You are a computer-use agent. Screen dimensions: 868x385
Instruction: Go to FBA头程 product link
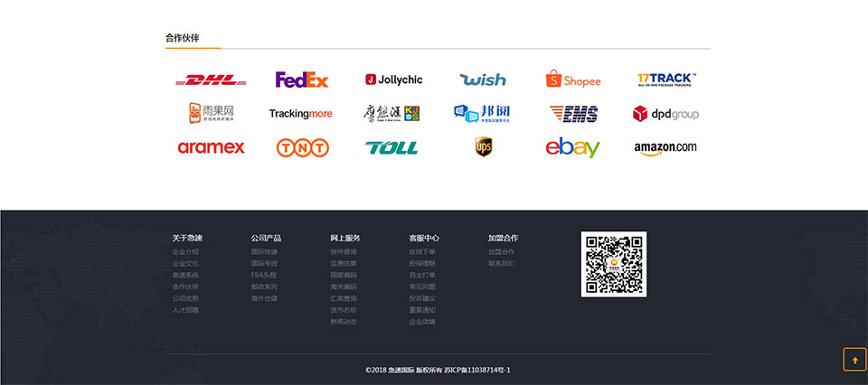point(264,275)
